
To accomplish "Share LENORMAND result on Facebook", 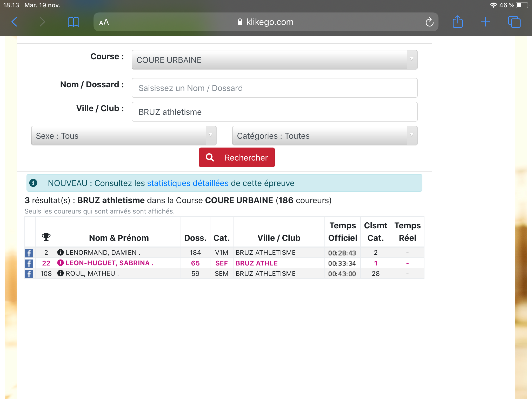I will point(29,253).
